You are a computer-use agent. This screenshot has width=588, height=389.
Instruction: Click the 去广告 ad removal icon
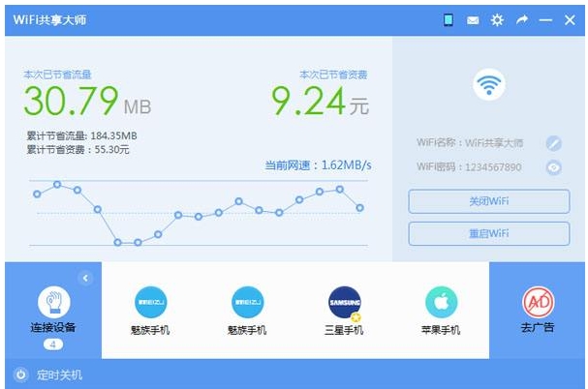[x=539, y=302]
